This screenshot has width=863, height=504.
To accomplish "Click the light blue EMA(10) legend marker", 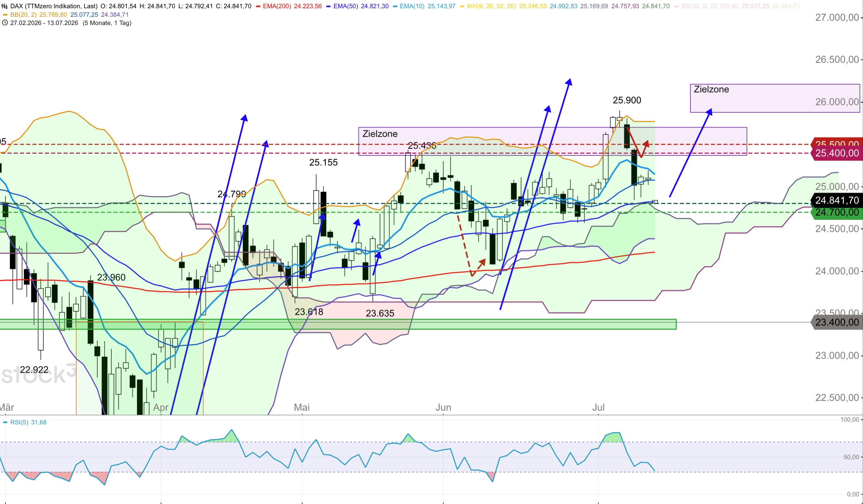I will pyautogui.click(x=395, y=6).
